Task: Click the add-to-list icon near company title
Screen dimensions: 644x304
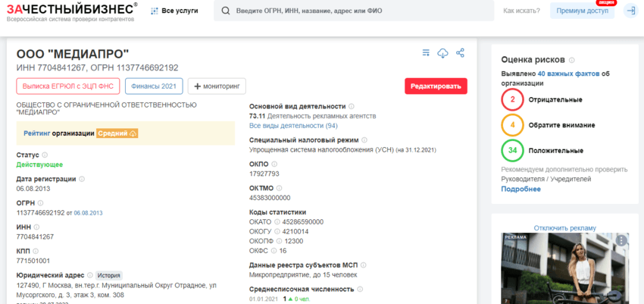Action: pyautogui.click(x=427, y=52)
